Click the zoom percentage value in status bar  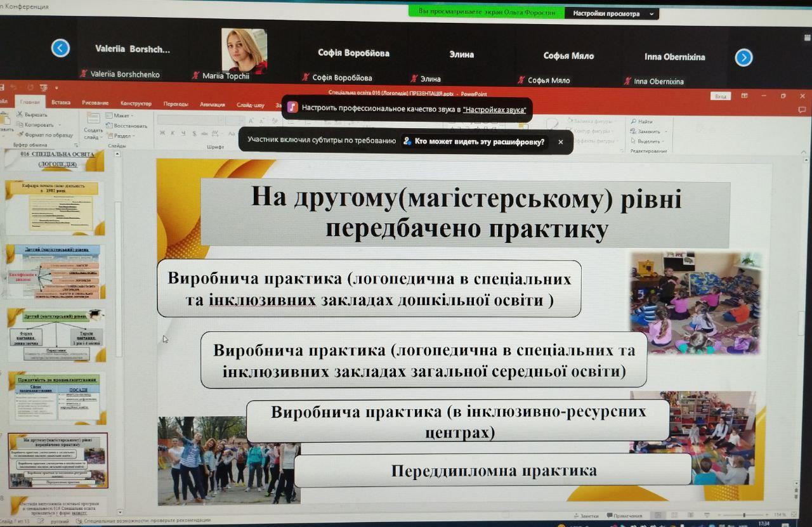[781, 514]
